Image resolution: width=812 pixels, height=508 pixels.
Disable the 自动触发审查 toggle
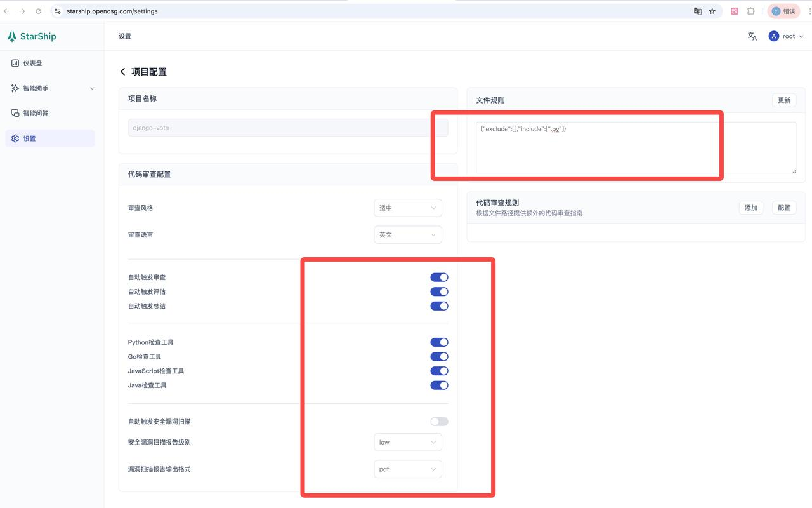click(439, 277)
